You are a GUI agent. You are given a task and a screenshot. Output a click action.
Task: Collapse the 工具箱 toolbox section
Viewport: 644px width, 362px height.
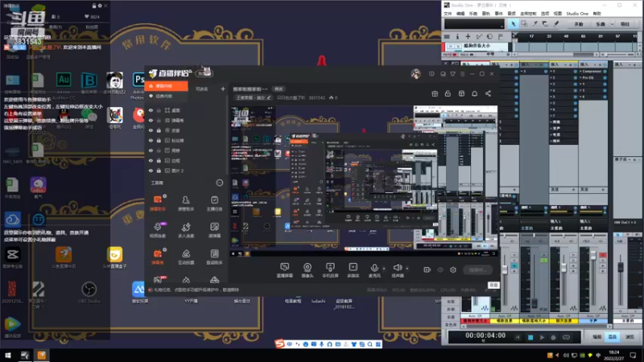click(x=219, y=183)
